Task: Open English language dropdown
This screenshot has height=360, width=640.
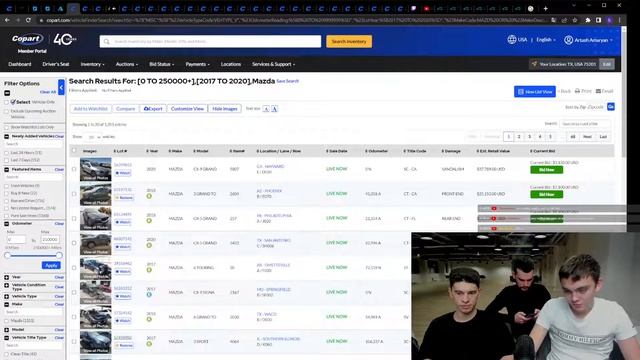Action: click(546, 40)
